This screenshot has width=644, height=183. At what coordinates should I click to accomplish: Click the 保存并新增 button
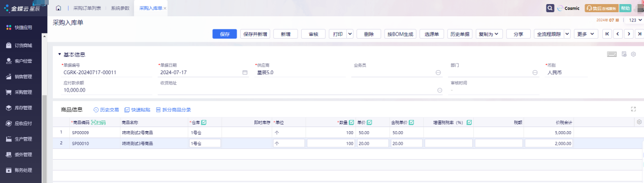tap(255, 34)
